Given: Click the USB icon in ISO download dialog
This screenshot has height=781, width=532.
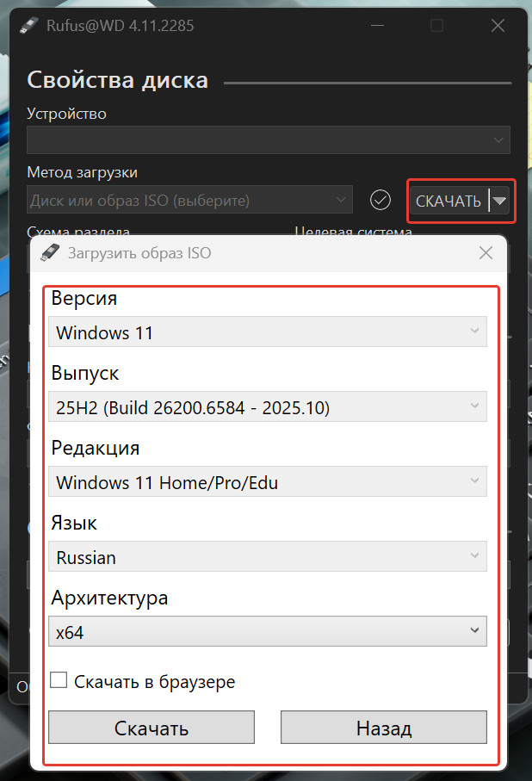Looking at the screenshot, I should point(50,252).
